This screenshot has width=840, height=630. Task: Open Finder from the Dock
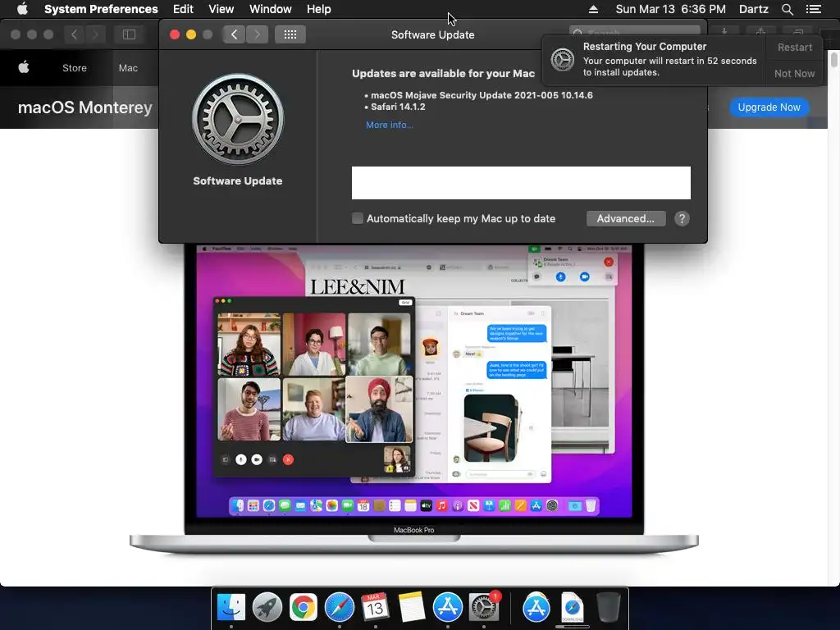point(231,608)
